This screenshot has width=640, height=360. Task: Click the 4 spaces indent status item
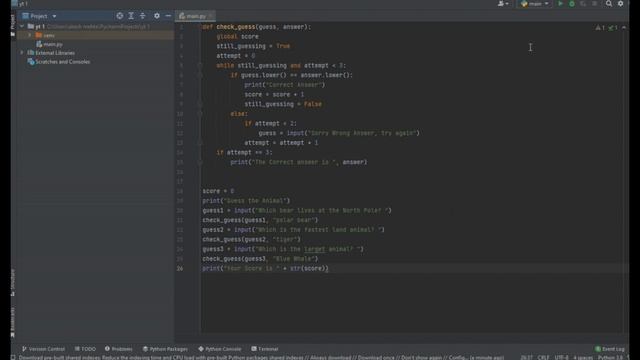pyautogui.click(x=583, y=358)
